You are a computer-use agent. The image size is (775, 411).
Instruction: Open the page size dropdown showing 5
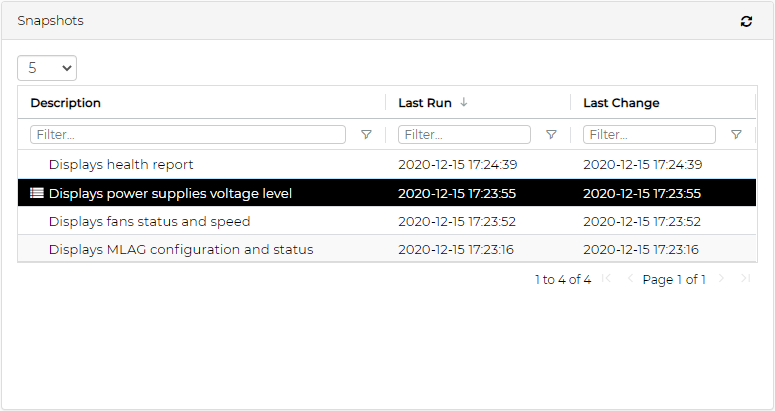click(x=47, y=68)
